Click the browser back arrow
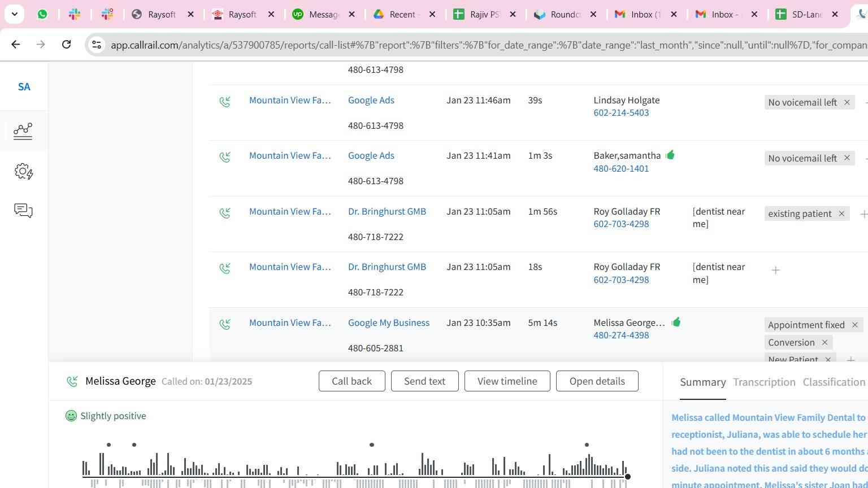The width and height of the screenshot is (868, 488). coord(16,44)
